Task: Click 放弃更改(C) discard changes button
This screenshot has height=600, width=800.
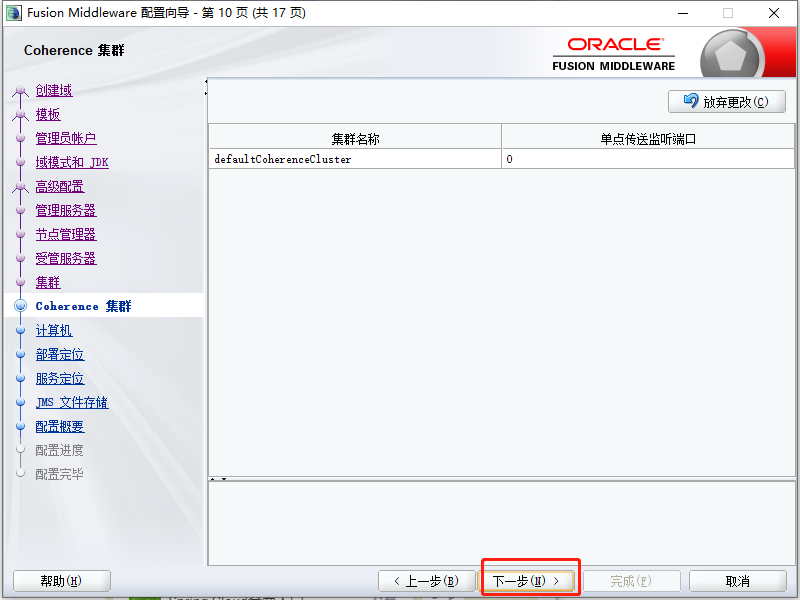Action: [727, 102]
